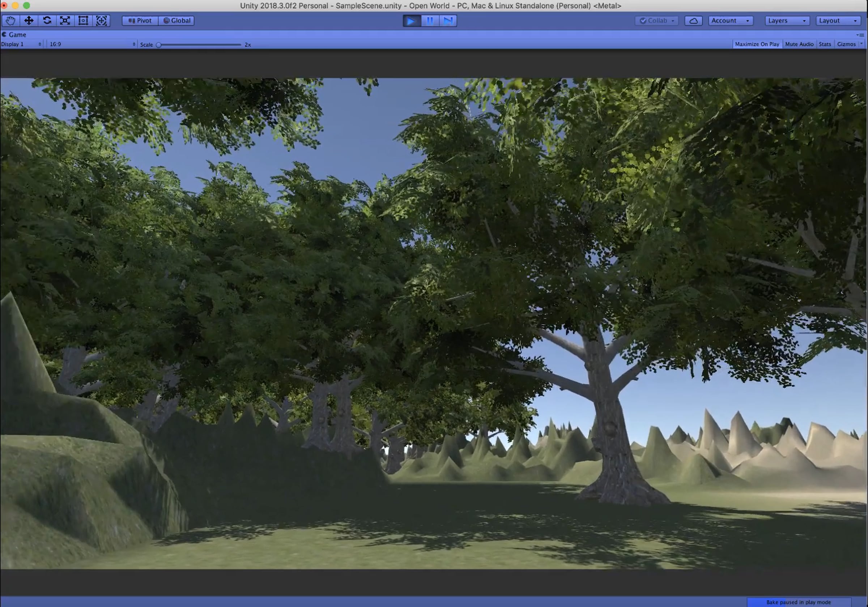Screen dimensions: 868x607
Task: Select the combined Transform tool
Action: click(101, 20)
